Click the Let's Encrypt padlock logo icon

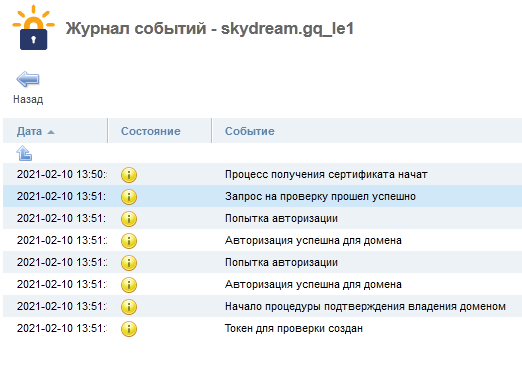(33, 28)
